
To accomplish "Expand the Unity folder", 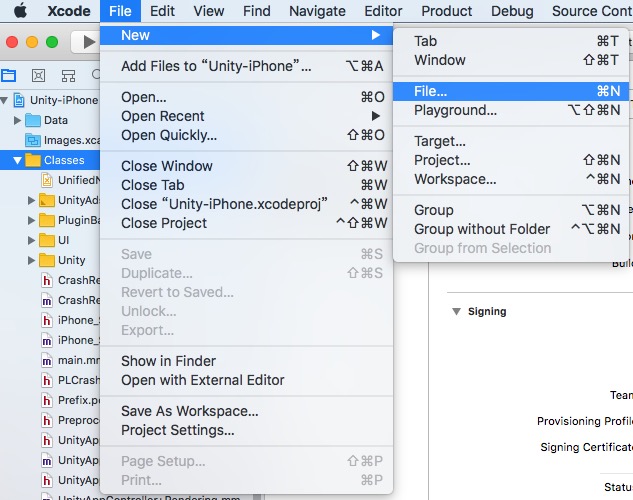I will click(31, 260).
